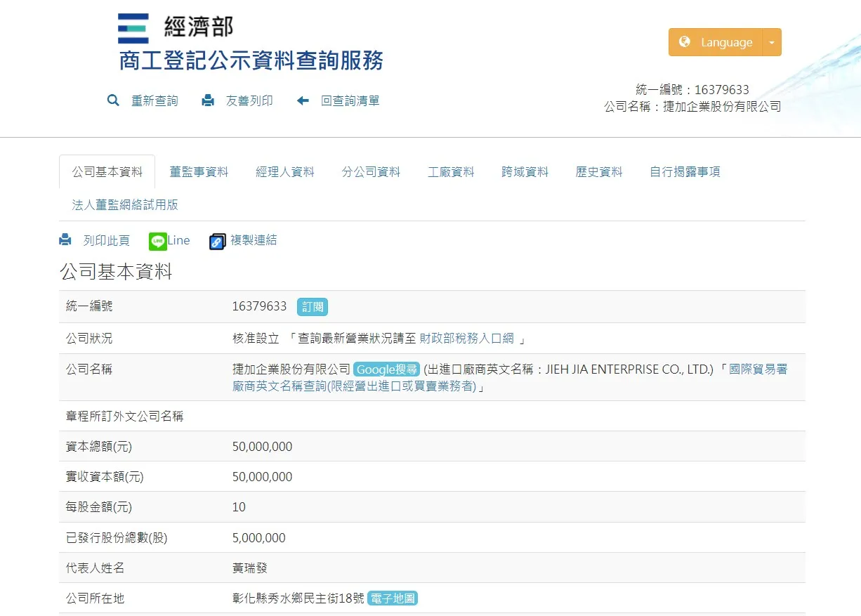Click the globe icon on Language button

(x=685, y=42)
